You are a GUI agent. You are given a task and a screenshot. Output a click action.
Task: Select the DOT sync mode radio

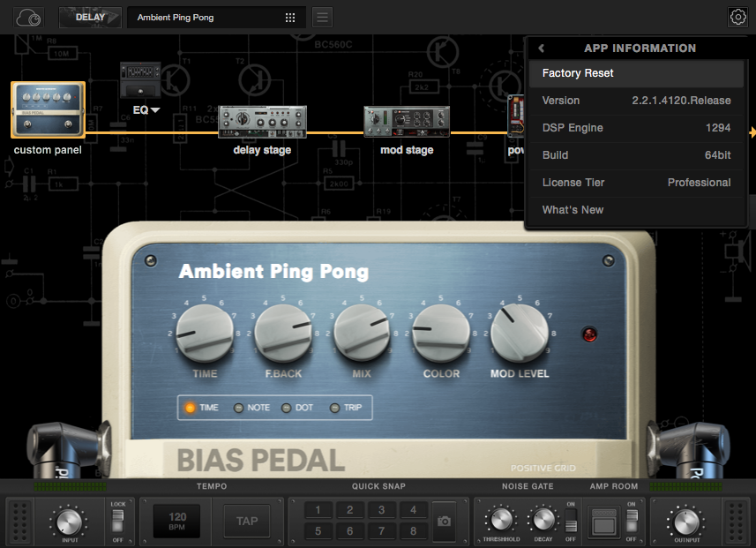pos(286,408)
